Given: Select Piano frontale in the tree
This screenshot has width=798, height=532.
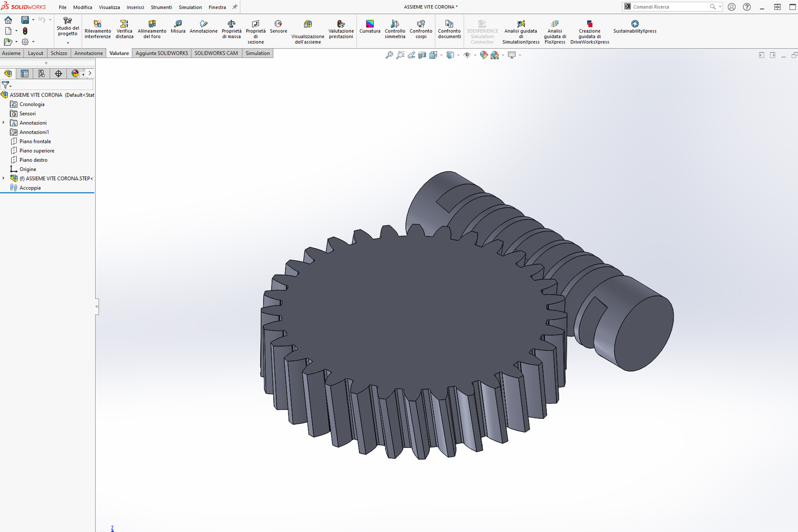Looking at the screenshot, I should point(35,141).
